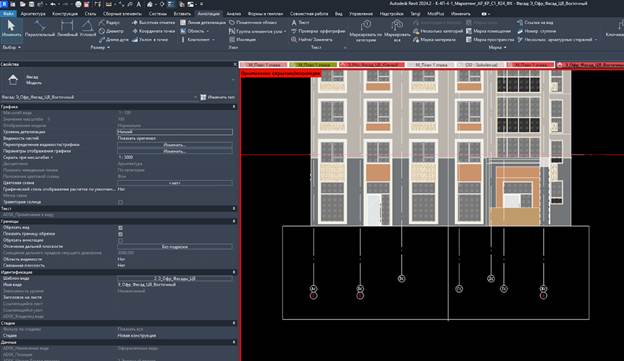Choose Марка помещения tool

coord(488,31)
